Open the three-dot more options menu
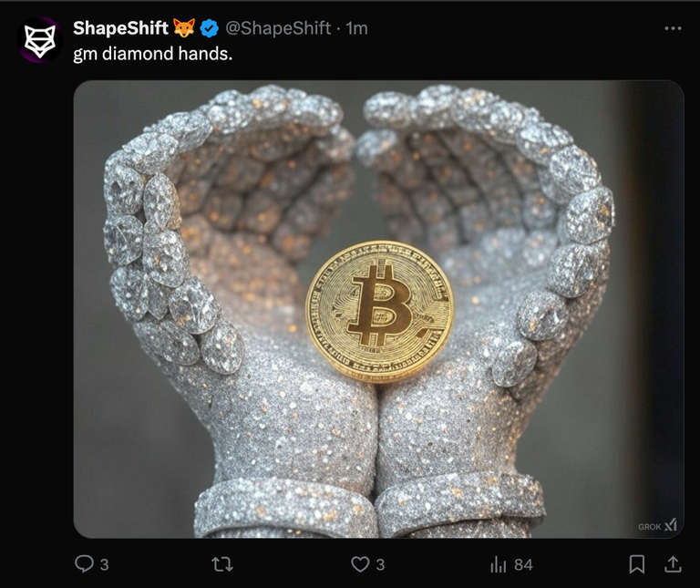 tap(673, 28)
